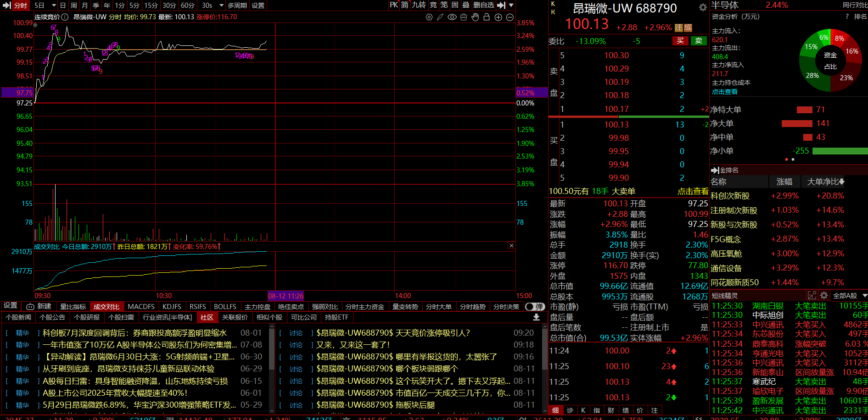Open the toolbox briefcase icon

coord(464,17)
